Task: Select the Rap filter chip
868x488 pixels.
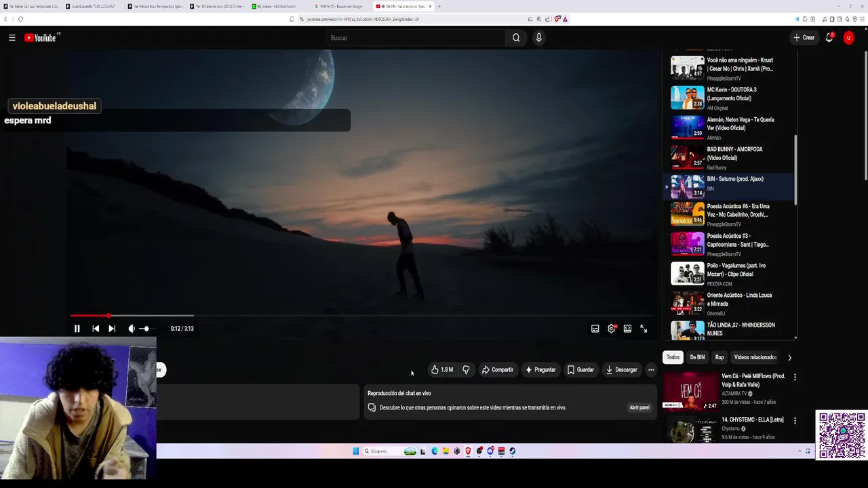Action: click(719, 357)
